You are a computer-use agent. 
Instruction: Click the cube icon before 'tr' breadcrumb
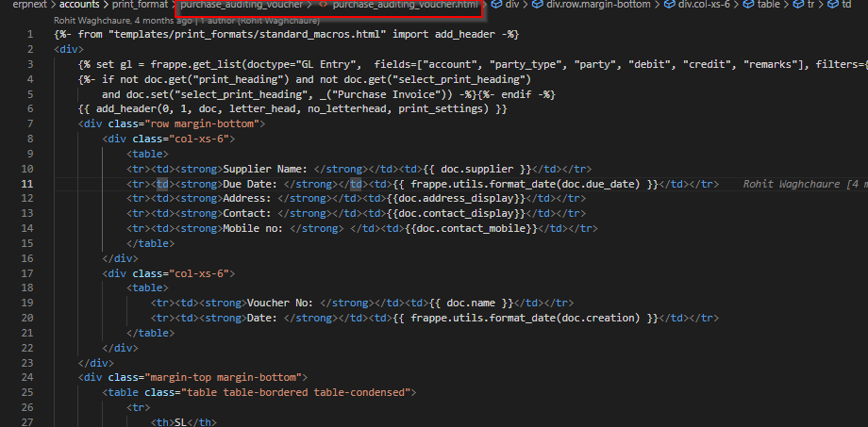(x=798, y=5)
